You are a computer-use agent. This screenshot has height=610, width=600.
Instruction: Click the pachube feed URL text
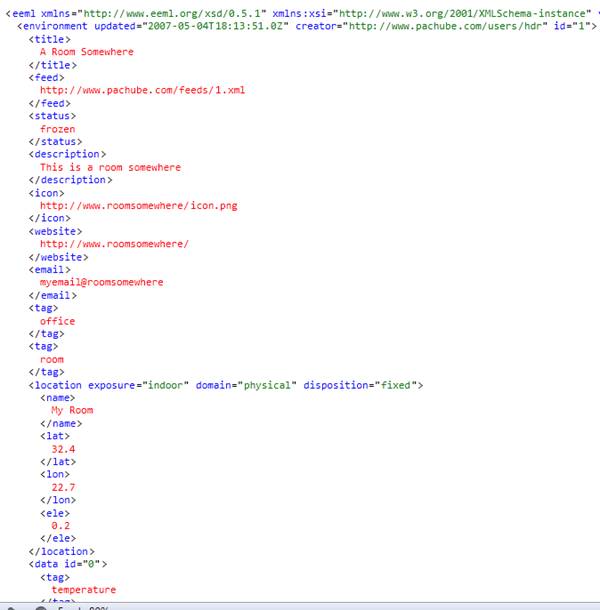click(142, 90)
